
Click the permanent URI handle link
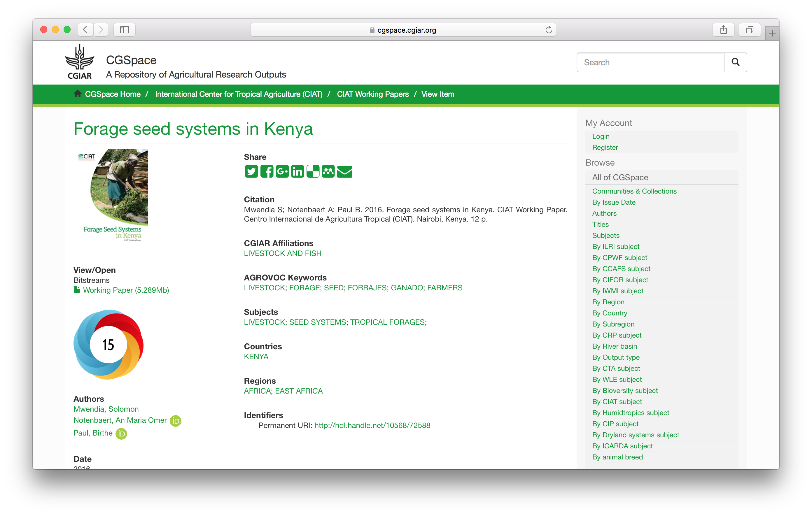point(373,425)
